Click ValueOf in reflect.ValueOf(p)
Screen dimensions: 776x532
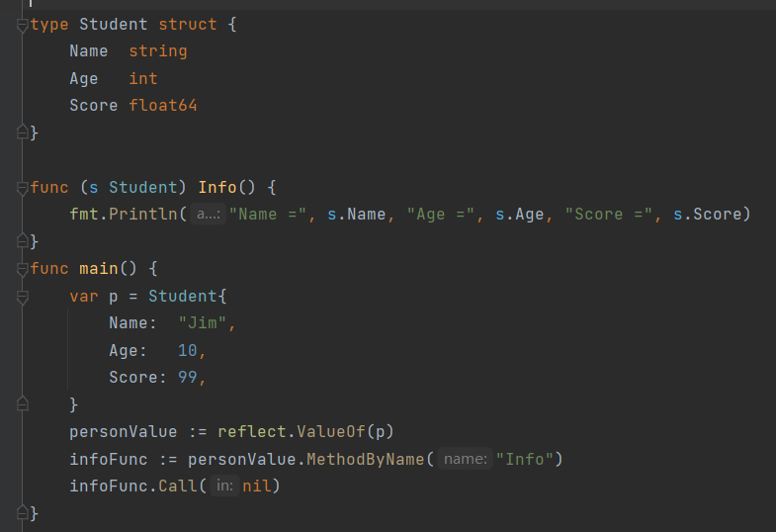[x=331, y=431]
